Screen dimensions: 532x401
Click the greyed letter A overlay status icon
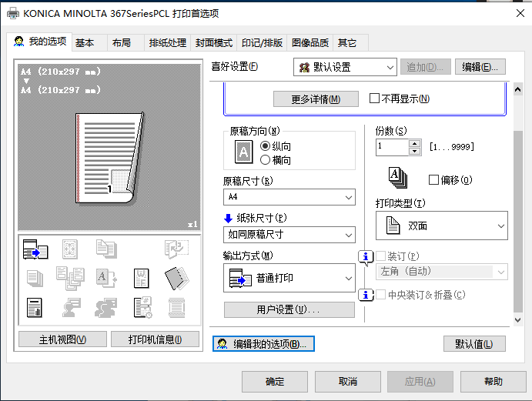pos(106,278)
